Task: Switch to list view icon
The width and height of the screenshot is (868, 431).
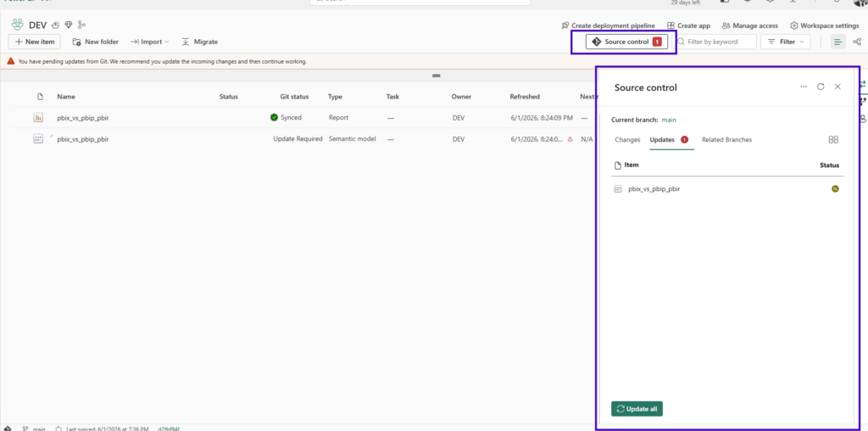Action: point(838,42)
